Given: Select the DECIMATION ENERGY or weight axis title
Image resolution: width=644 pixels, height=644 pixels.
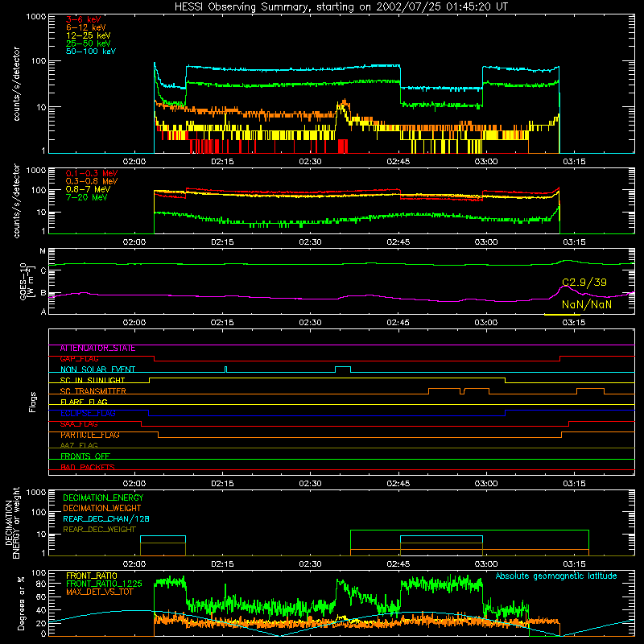Looking at the screenshot, I should click(12, 522).
